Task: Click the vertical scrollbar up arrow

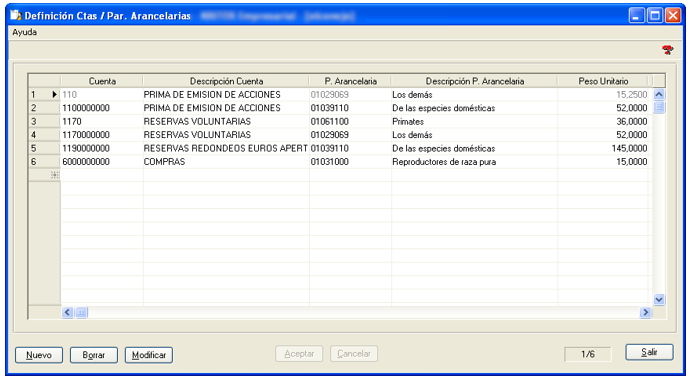Action: [x=659, y=94]
